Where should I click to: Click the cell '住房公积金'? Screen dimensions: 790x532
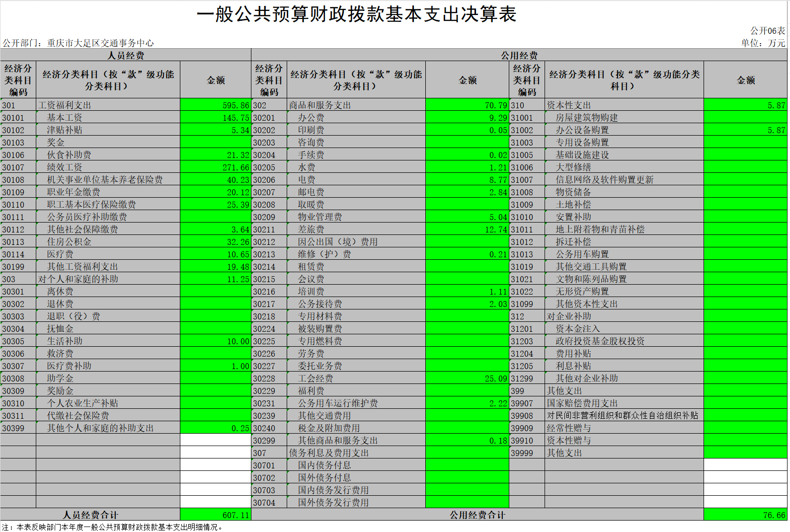point(108,241)
